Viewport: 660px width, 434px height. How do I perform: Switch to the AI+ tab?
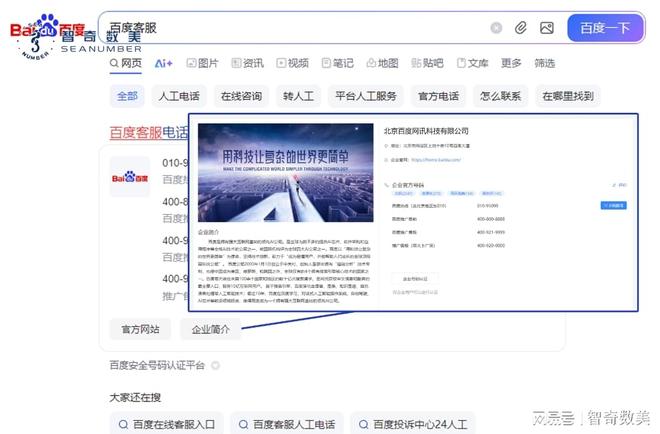coord(163,63)
